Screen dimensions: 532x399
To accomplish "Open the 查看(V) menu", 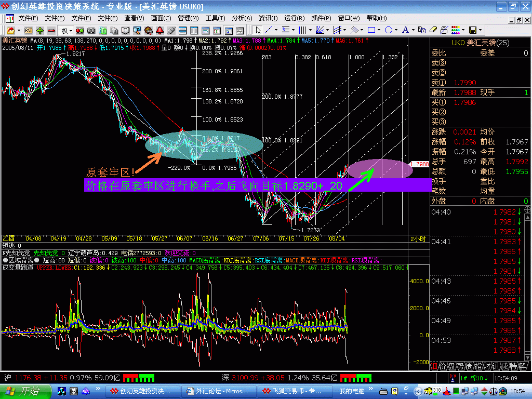I will pyautogui.click(x=134, y=18).
